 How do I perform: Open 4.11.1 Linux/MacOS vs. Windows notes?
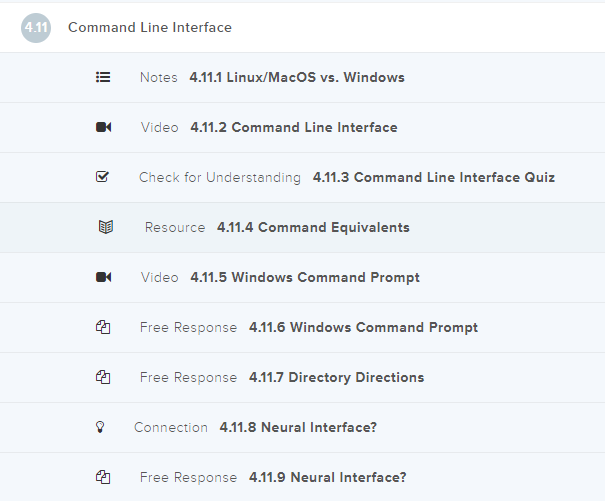click(296, 77)
